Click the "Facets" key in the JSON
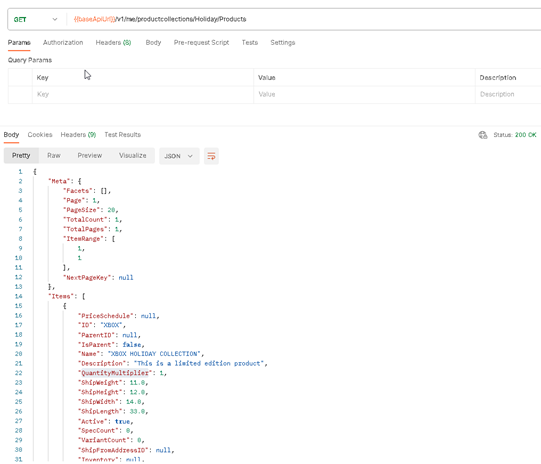This screenshot has width=541, height=464. pyautogui.click(x=78, y=191)
